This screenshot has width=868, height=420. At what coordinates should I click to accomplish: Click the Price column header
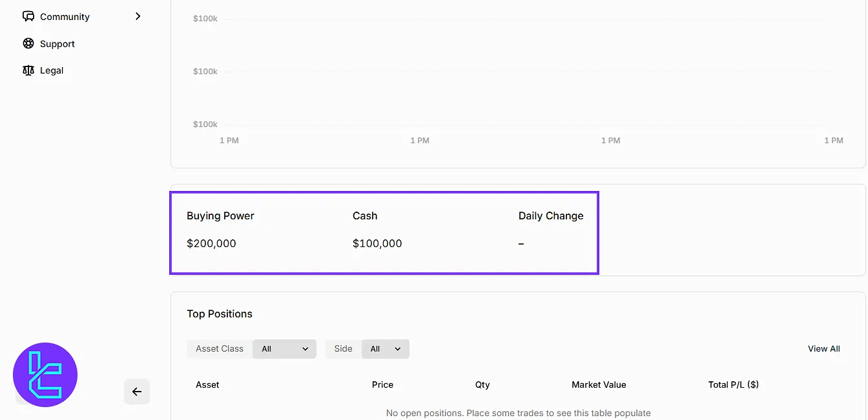coord(382,385)
